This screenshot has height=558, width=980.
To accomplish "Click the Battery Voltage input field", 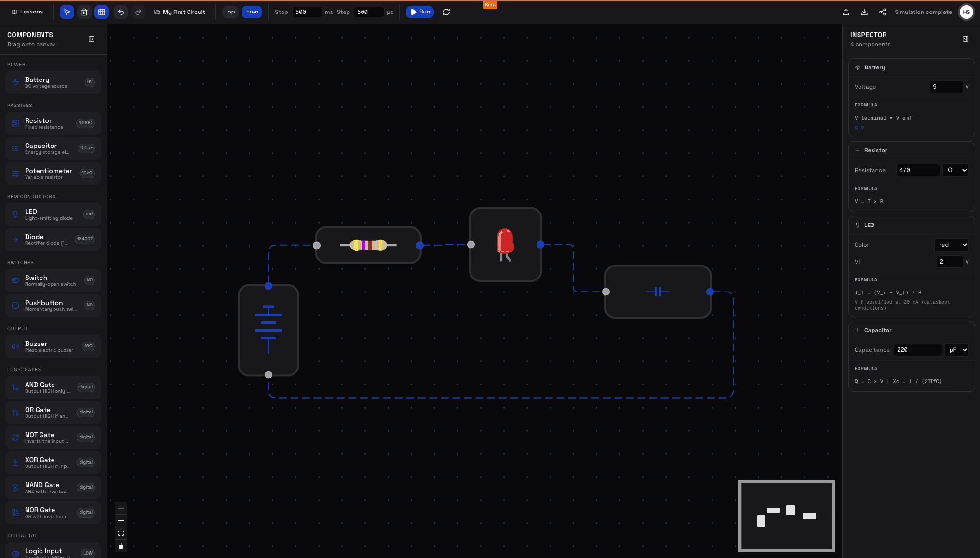I will [x=946, y=87].
